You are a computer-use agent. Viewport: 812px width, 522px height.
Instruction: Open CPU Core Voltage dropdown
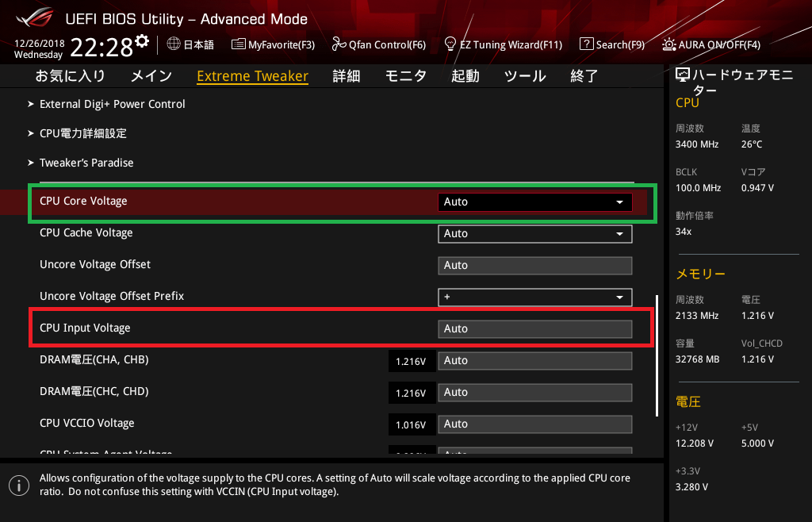tap(535, 202)
